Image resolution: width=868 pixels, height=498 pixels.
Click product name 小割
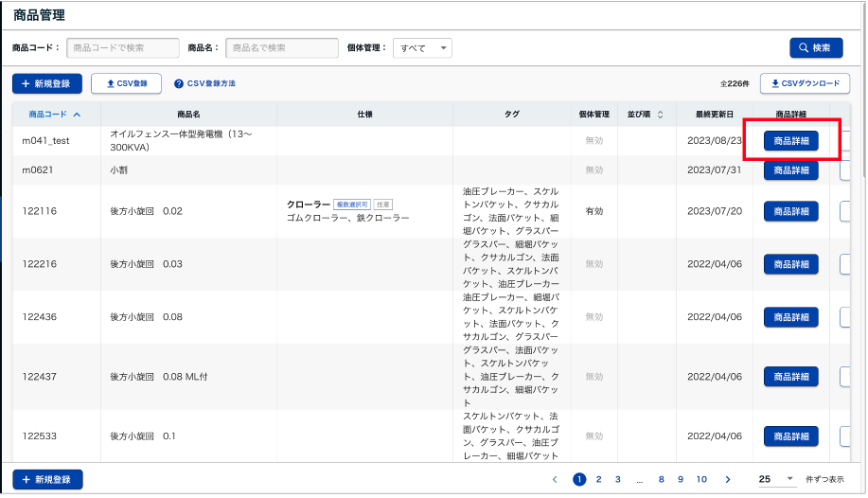tap(118, 170)
